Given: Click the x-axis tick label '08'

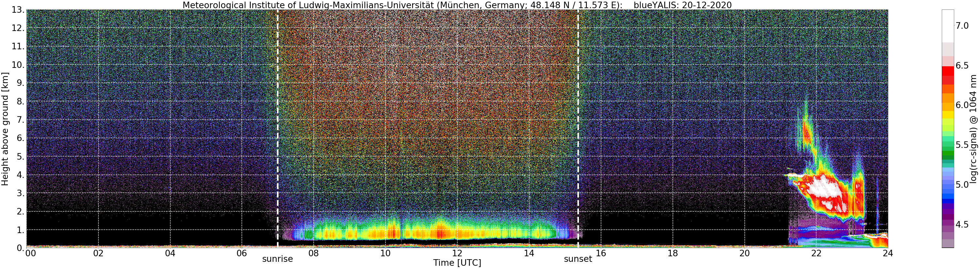Looking at the screenshot, I should 313,253.
